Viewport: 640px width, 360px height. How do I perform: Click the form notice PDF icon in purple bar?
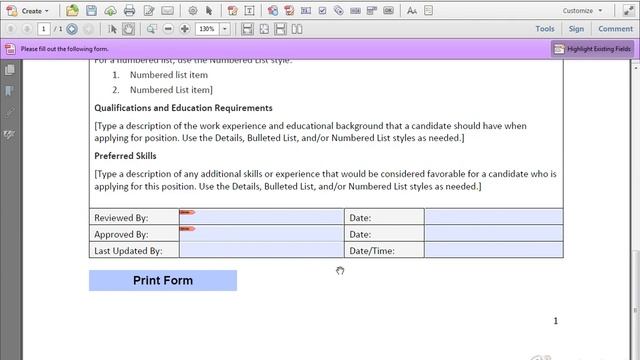pyautogui.click(x=10, y=49)
